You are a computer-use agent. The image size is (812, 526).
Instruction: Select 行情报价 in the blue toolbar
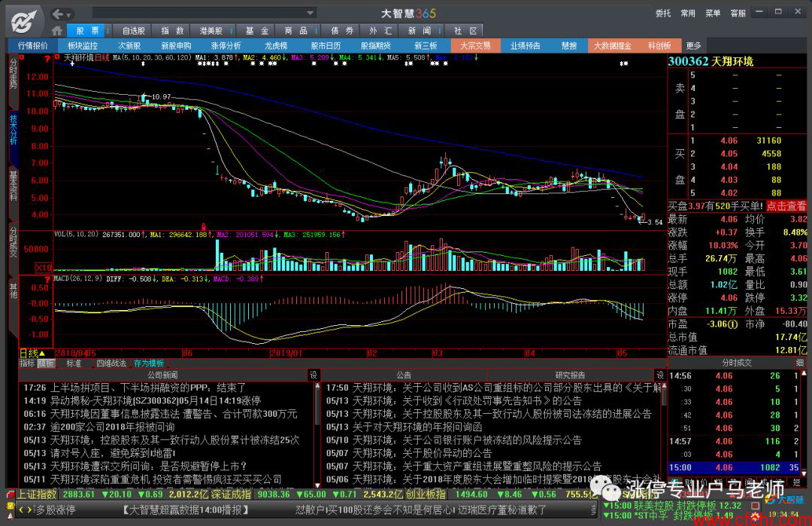click(x=32, y=46)
